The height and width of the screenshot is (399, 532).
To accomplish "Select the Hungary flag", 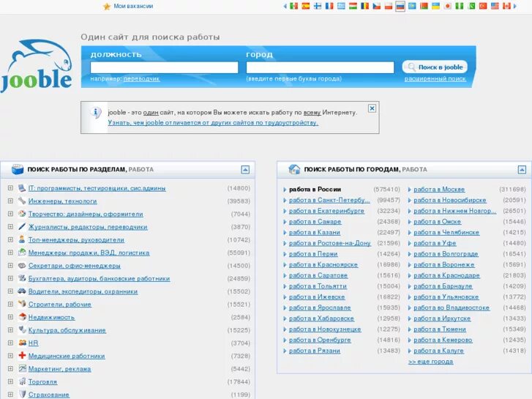I will [353, 6].
